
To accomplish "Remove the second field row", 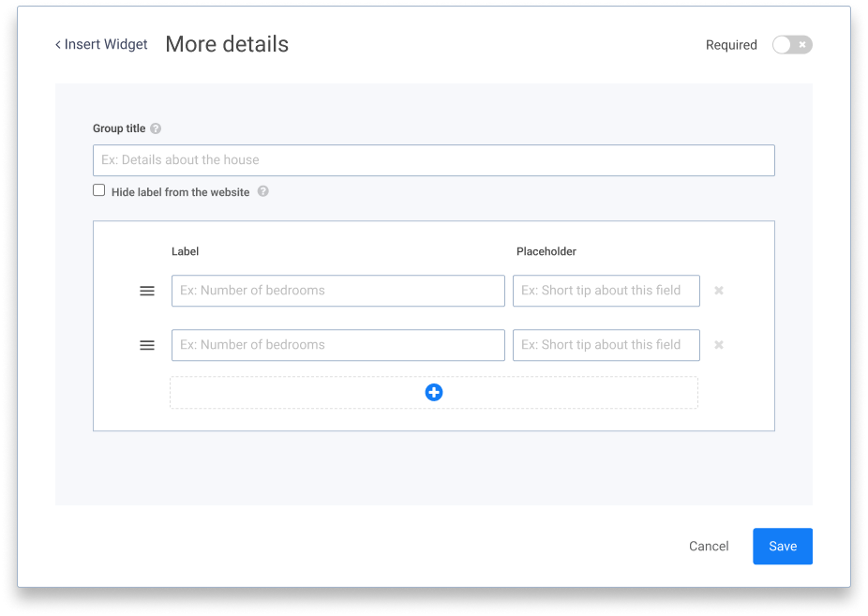I will (x=719, y=345).
